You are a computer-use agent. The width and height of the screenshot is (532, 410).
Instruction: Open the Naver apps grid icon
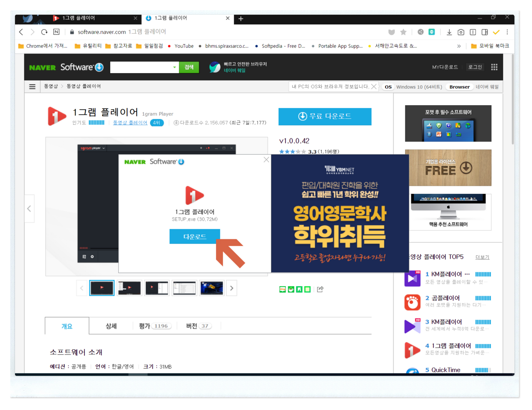[x=494, y=67]
